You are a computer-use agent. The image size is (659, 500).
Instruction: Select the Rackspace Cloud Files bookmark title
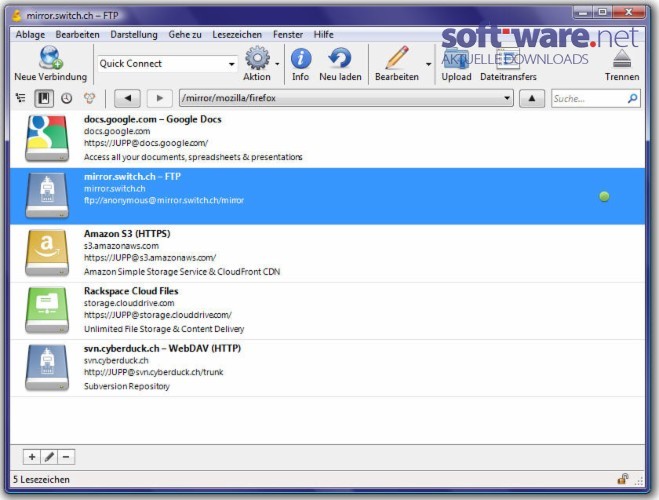click(x=131, y=291)
